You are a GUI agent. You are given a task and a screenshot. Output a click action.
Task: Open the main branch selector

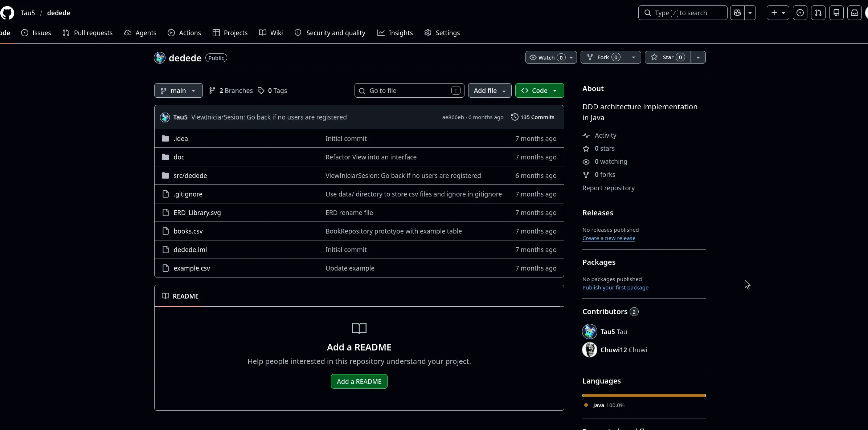pos(178,90)
